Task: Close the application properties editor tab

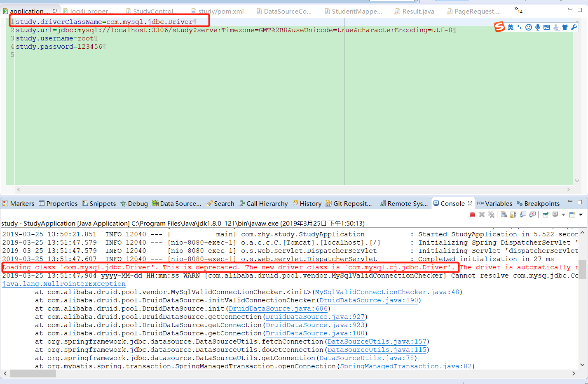Action: [55, 11]
